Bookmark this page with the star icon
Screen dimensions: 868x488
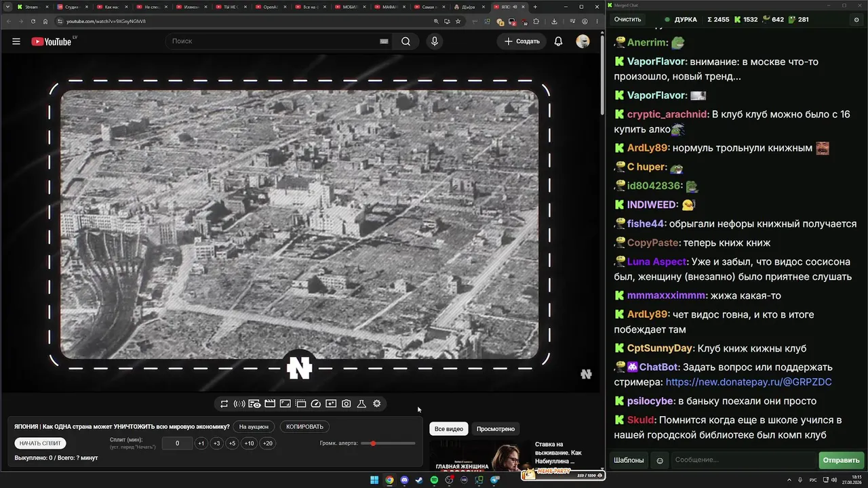(458, 21)
